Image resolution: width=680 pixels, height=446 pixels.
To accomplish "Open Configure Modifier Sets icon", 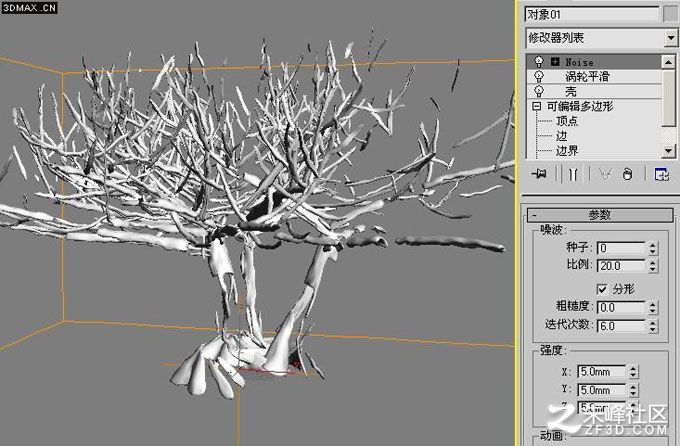I will (661, 174).
